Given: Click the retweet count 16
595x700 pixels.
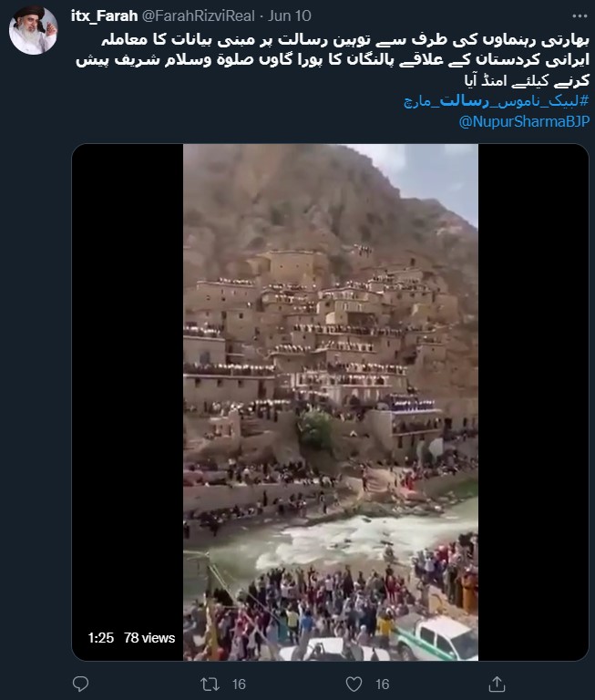Looking at the screenshot, I should [x=239, y=684].
